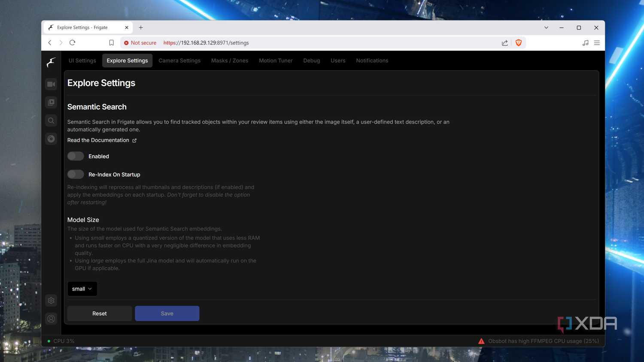
Task: Click the Save button
Action: click(167, 314)
